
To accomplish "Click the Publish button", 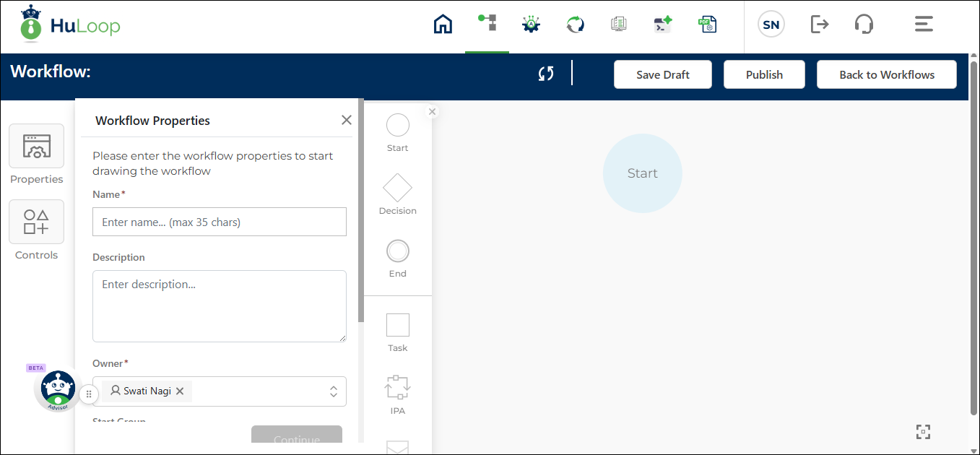I will [764, 74].
